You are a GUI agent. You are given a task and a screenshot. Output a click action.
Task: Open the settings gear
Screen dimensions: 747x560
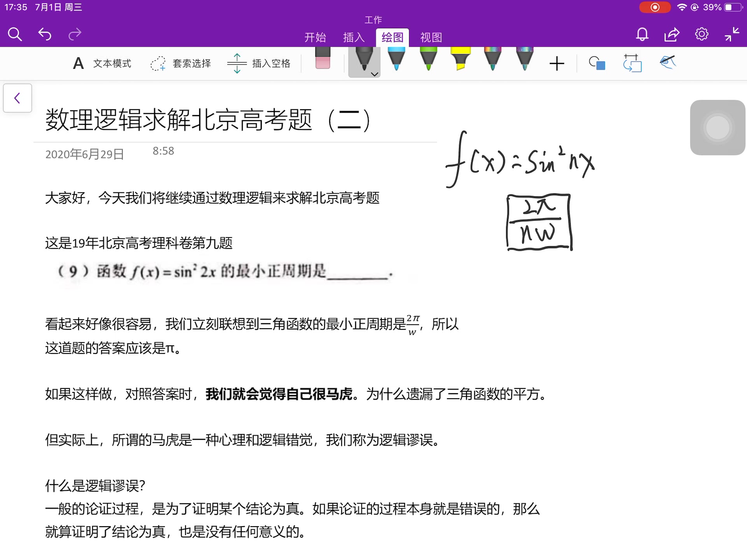(701, 34)
